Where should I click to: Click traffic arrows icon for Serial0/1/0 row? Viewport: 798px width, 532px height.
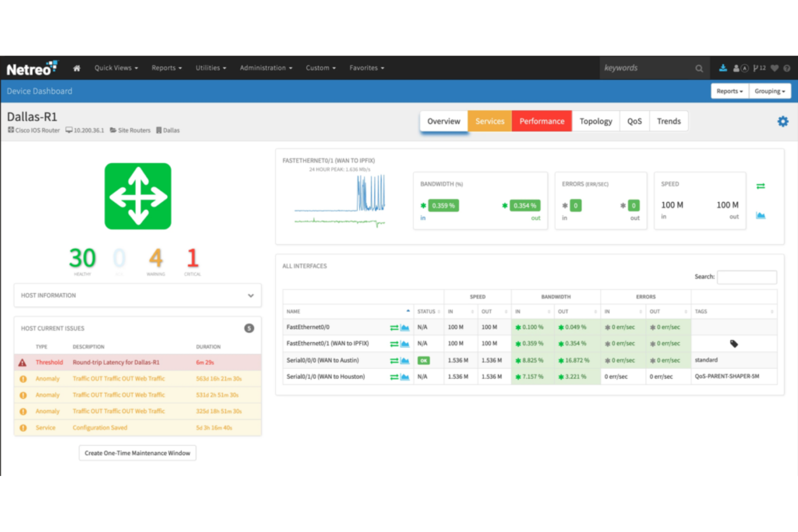[394, 377]
